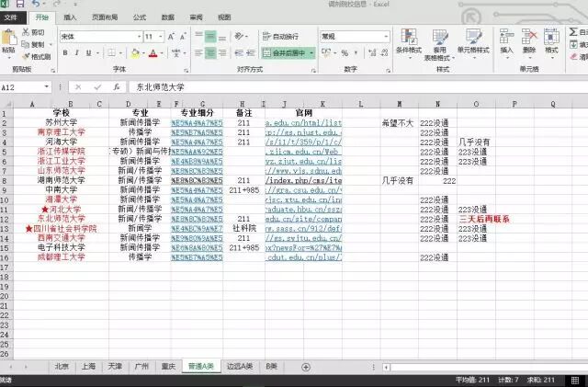
Task: Decrease the cell indent
Action: tap(239, 53)
